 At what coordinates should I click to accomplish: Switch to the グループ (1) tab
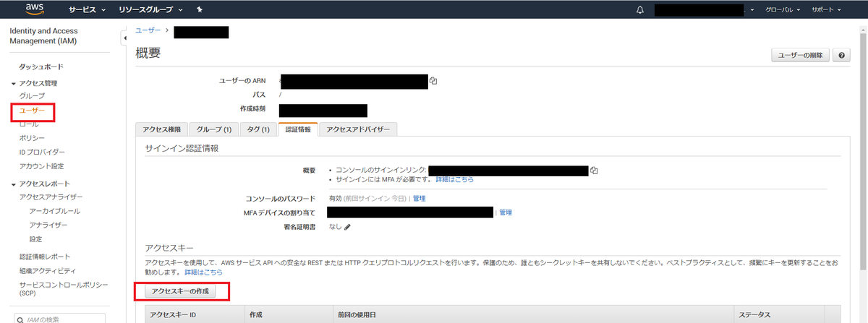(x=213, y=129)
